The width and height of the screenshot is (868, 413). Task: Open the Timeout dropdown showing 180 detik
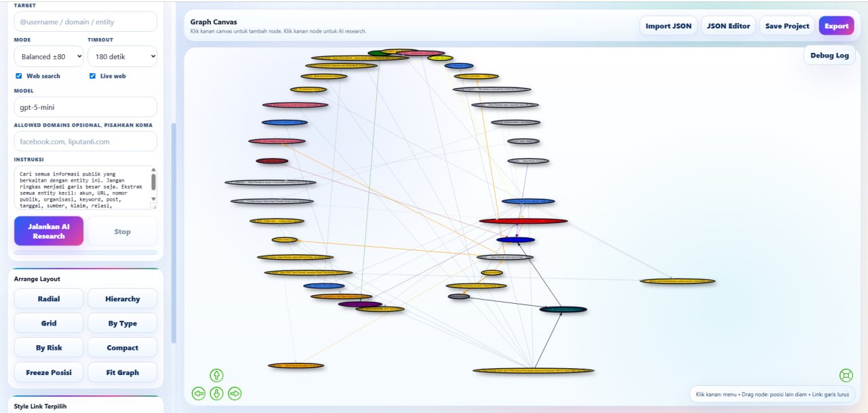click(x=122, y=56)
